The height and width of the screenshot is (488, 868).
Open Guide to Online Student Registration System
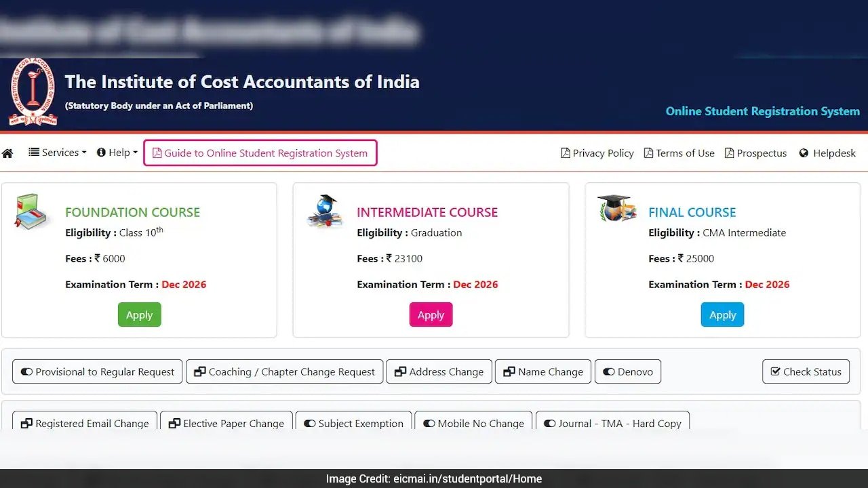pyautogui.click(x=260, y=152)
